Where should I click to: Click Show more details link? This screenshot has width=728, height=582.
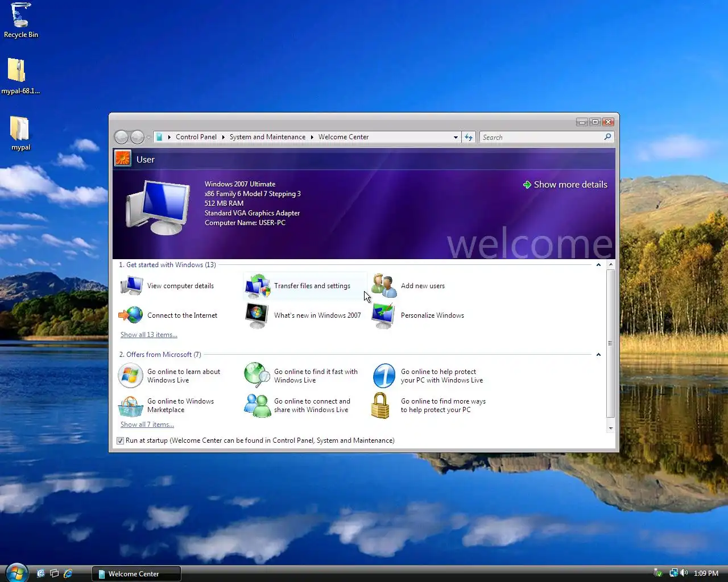[565, 185]
